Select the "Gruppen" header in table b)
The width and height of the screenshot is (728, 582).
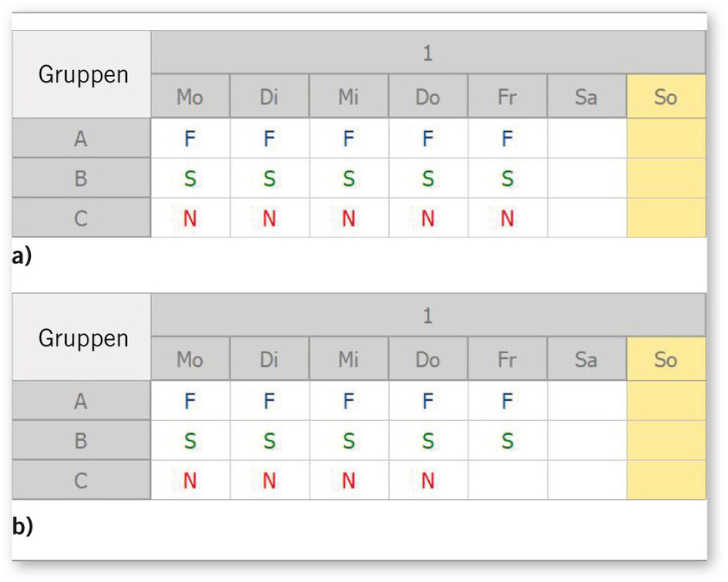click(x=82, y=338)
